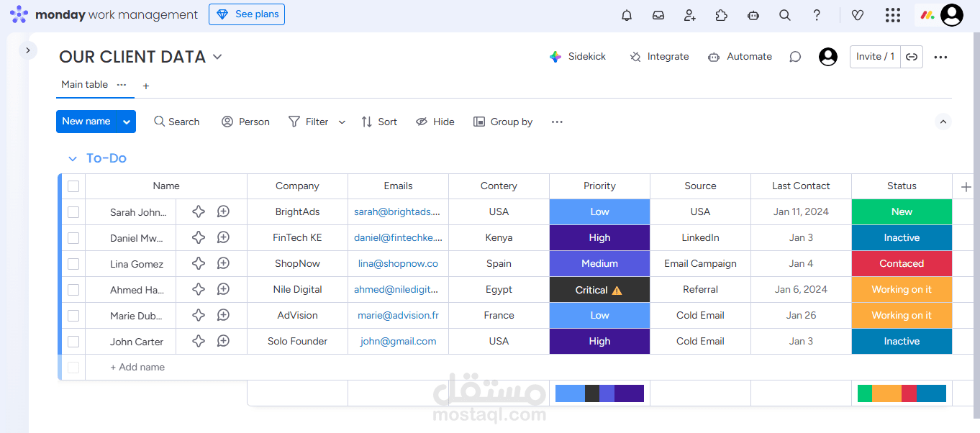Click the toolbar Search button
Image resolution: width=980 pixels, height=433 pixels.
[176, 122]
